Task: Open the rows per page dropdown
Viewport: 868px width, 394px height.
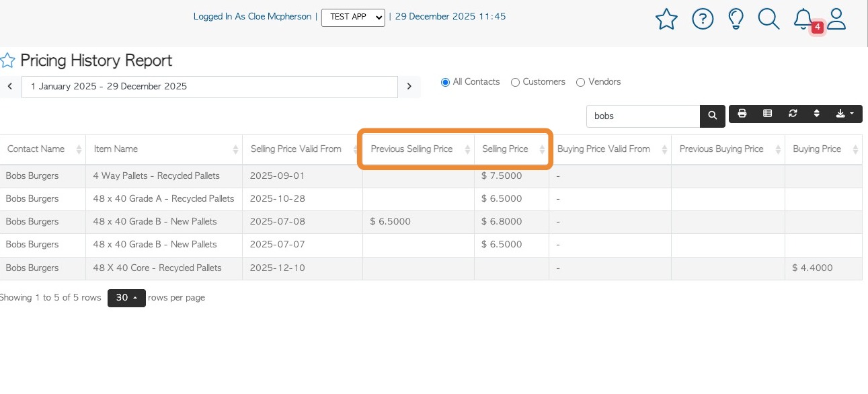Action: coord(126,298)
